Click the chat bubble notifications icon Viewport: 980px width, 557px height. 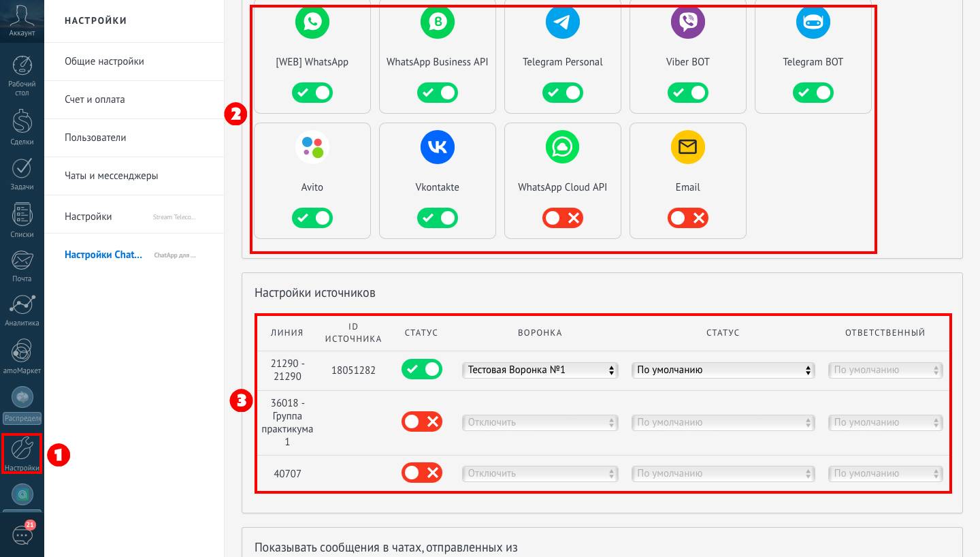[x=22, y=536]
